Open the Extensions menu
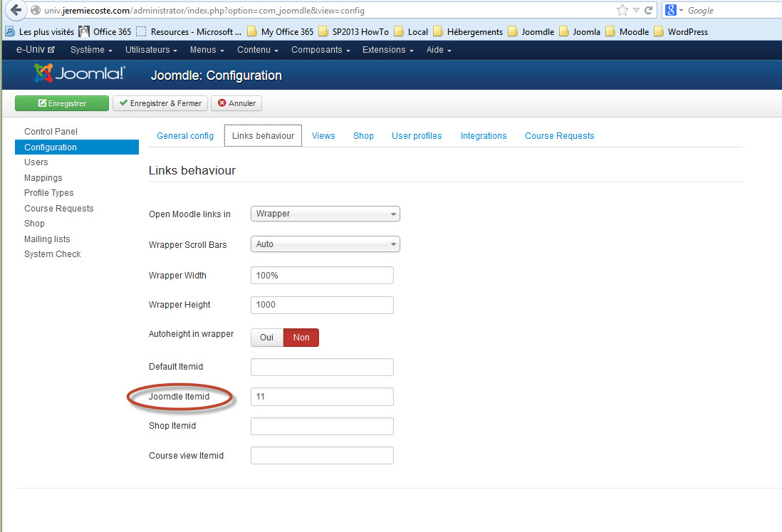This screenshot has height=532, width=782. coord(389,50)
